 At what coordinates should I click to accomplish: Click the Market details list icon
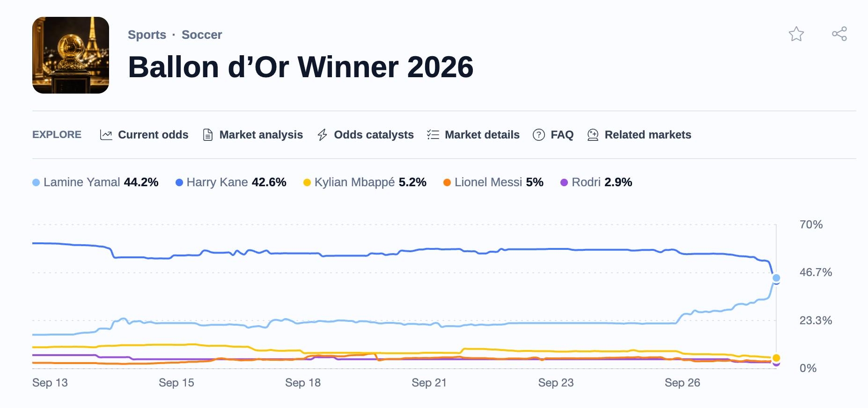point(433,135)
